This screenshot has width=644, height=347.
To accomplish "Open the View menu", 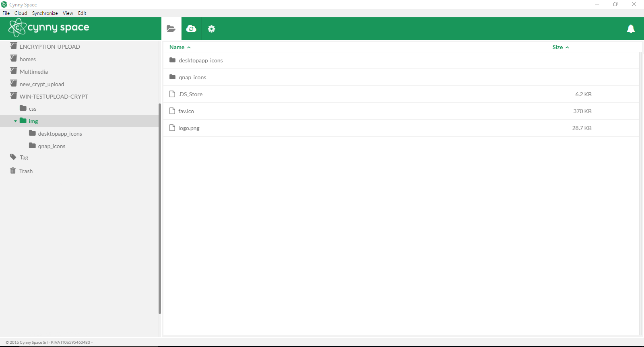I will tap(68, 13).
